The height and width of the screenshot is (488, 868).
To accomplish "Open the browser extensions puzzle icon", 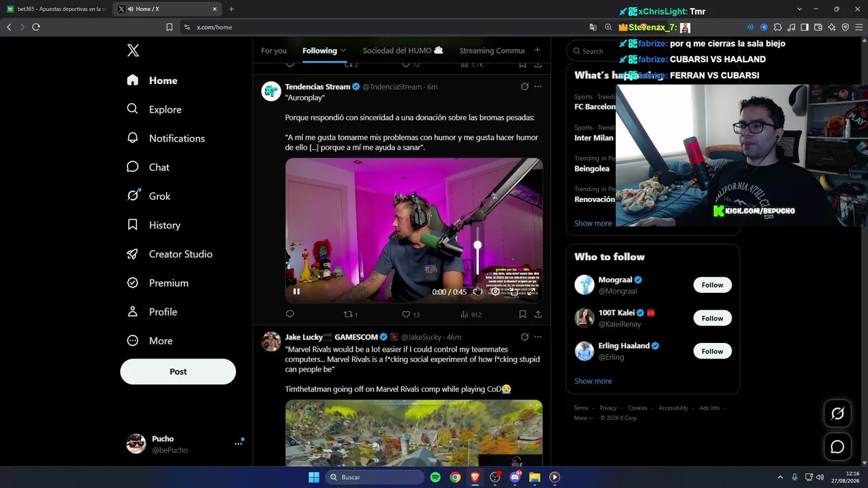I will [778, 27].
